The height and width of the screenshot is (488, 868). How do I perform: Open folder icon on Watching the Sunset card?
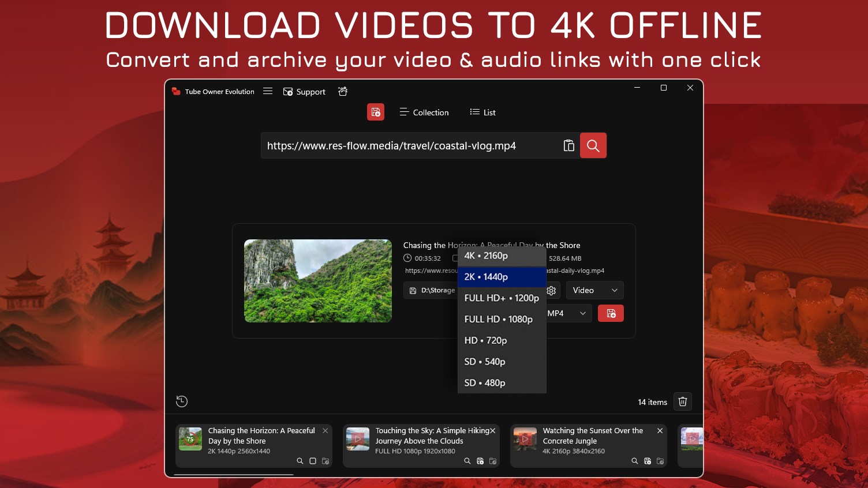click(660, 461)
